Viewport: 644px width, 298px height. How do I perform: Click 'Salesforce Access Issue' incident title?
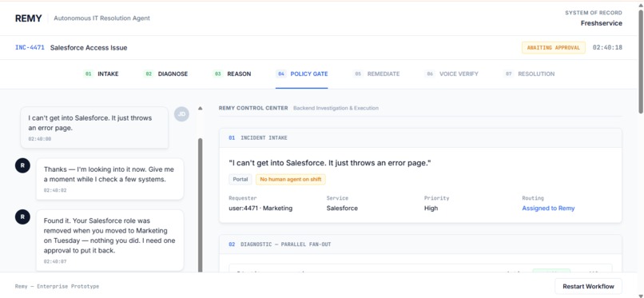(x=89, y=48)
